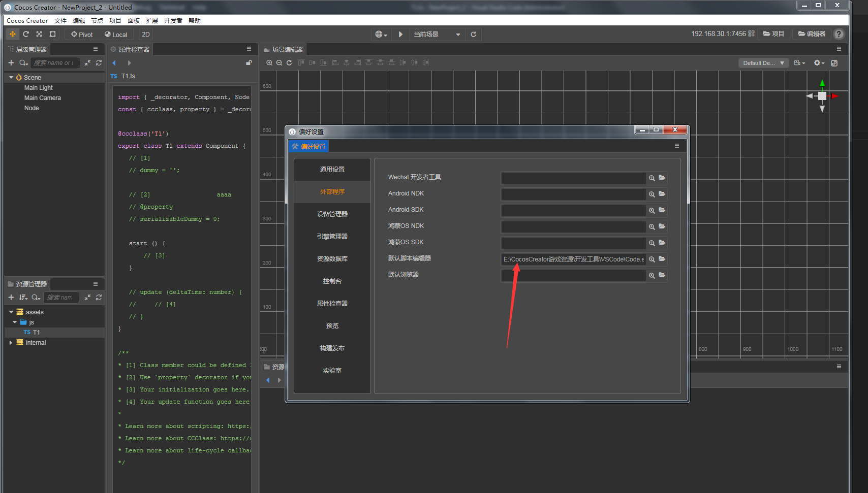
Task: Open the Preferences panel hamburger menu
Action: coord(677,146)
